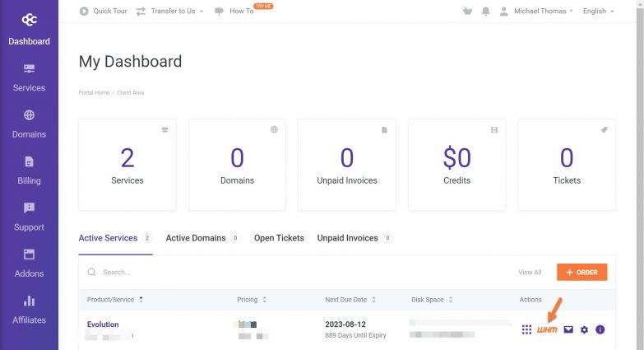Switch to the Open Tickets tab
The width and height of the screenshot is (644, 350).
pos(279,238)
